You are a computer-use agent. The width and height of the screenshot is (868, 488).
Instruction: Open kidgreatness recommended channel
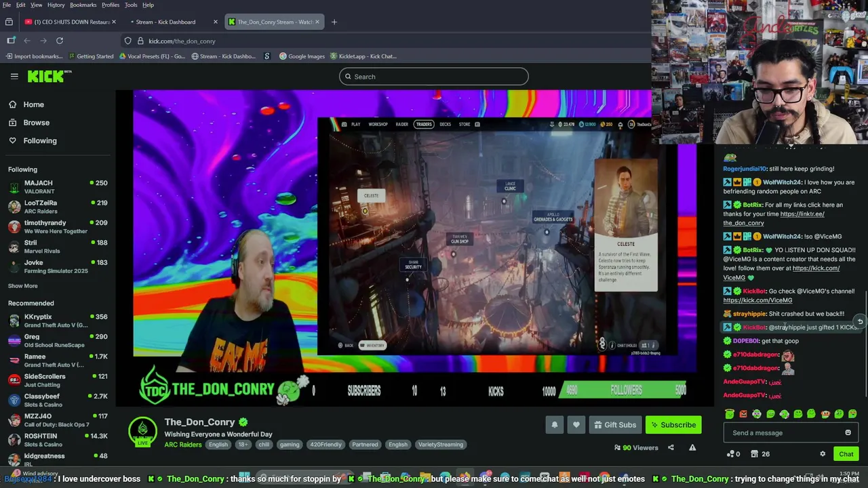(58, 459)
